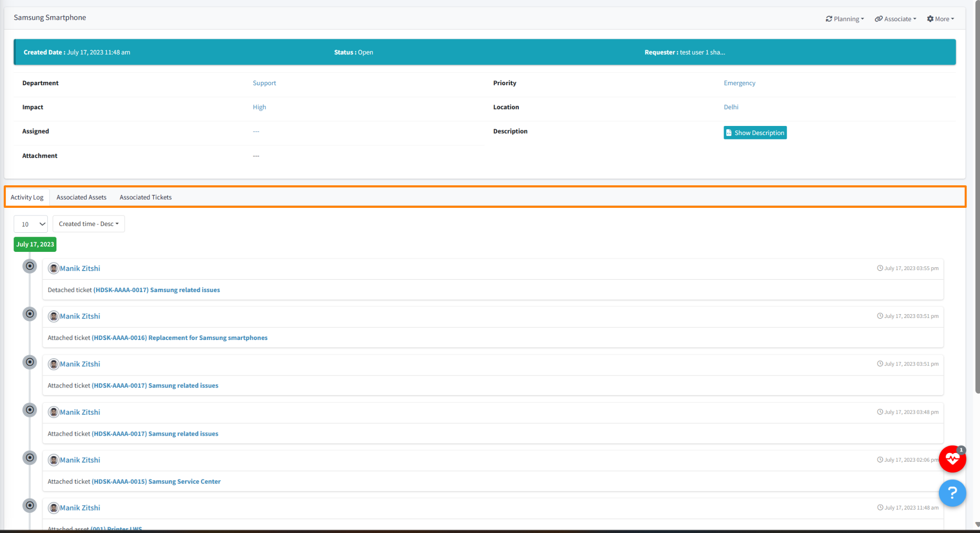The height and width of the screenshot is (533, 980).
Task: Open HDSK-AAAA-0017 link in 03:48 pm entry
Action: click(x=155, y=434)
